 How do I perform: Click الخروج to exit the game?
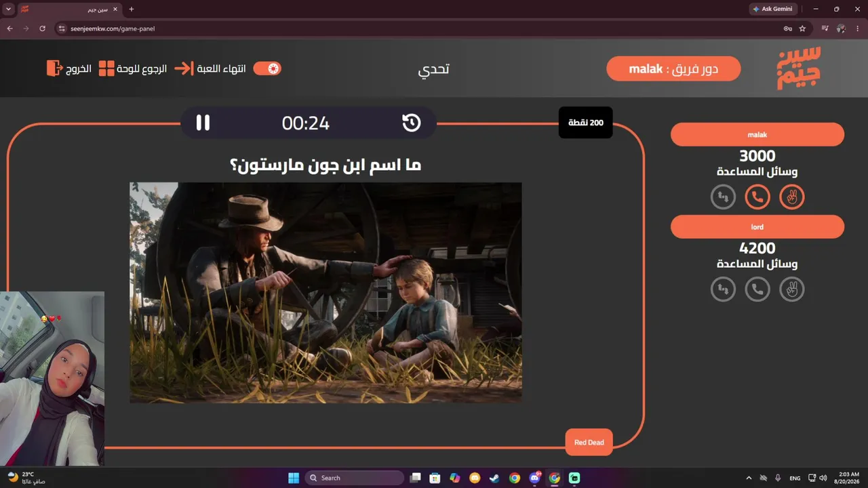point(69,68)
